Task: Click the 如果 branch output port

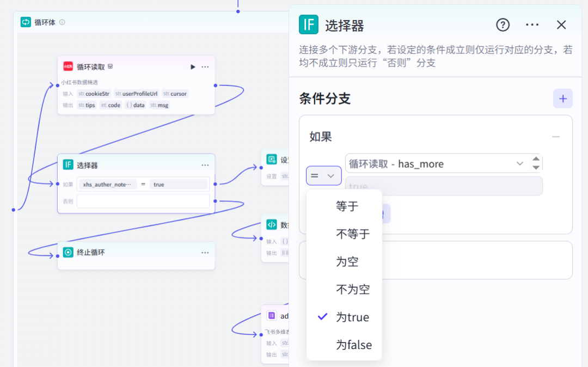Action: (215, 184)
